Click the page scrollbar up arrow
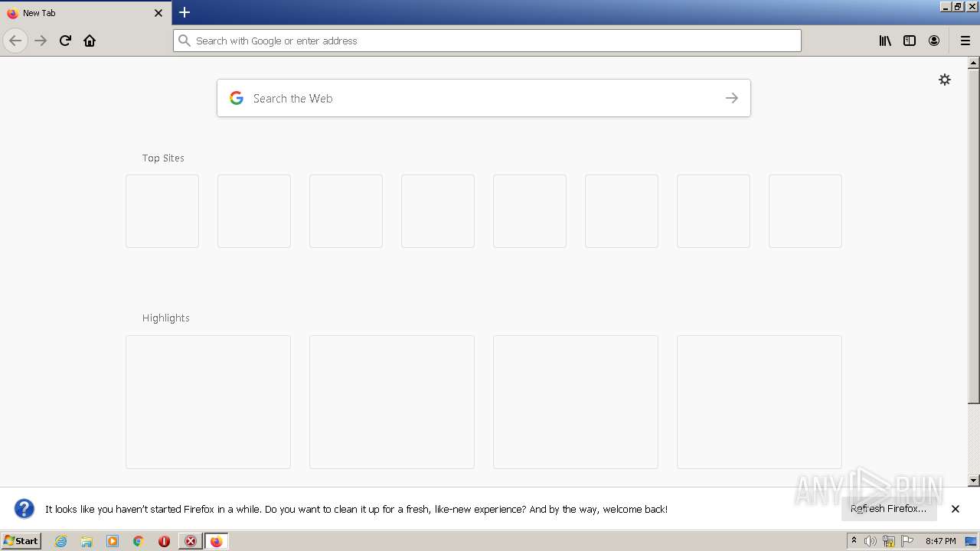This screenshot has width=980, height=551. point(974,63)
